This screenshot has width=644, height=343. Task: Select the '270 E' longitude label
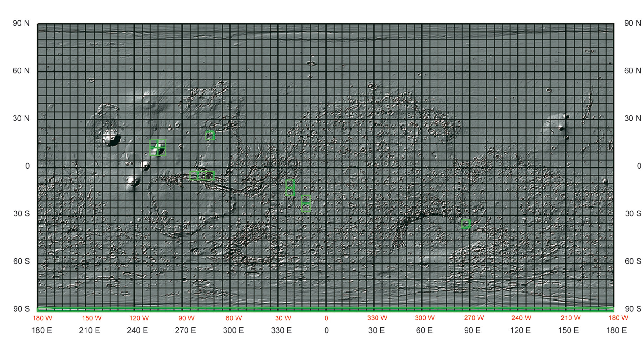click(x=185, y=331)
